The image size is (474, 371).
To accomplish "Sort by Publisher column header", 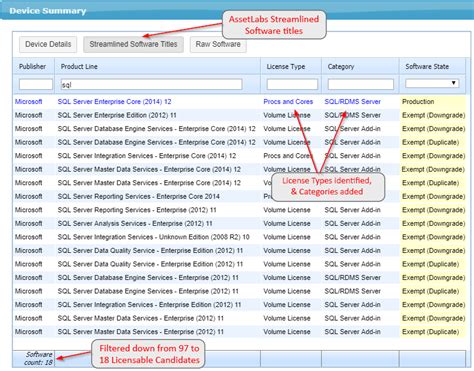I will click(32, 66).
